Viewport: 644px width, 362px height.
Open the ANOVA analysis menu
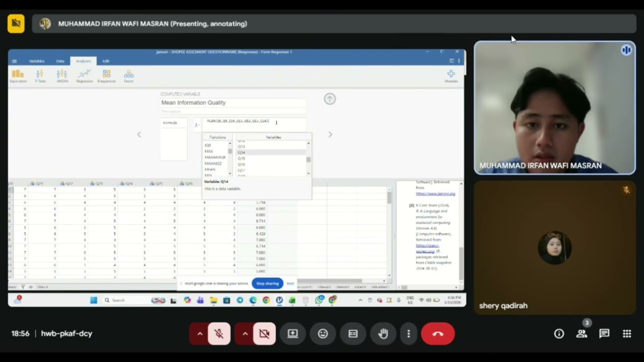click(x=62, y=76)
